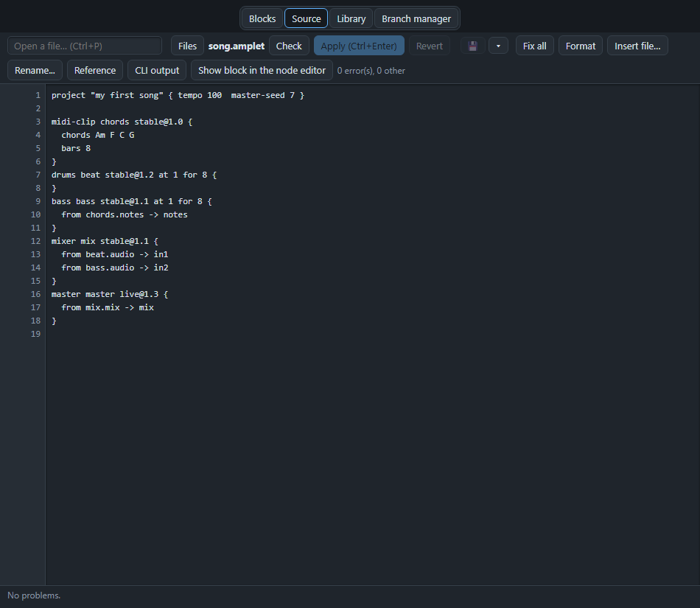Click the Files button
700x608 pixels.
coord(187,46)
